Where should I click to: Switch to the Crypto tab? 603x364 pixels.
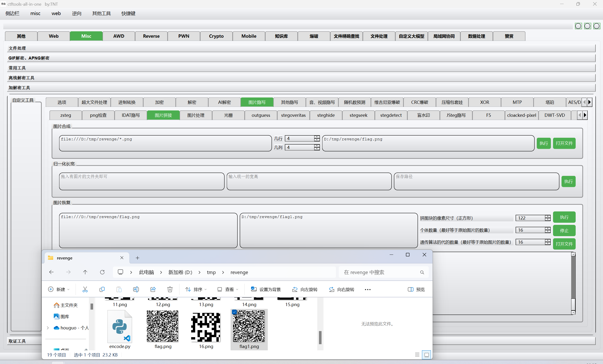pos(216,36)
